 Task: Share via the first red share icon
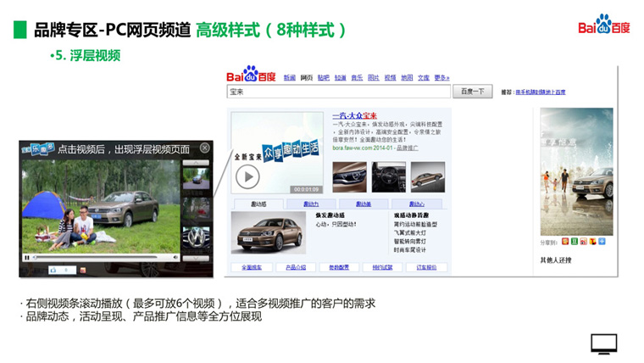pyautogui.click(x=565, y=242)
